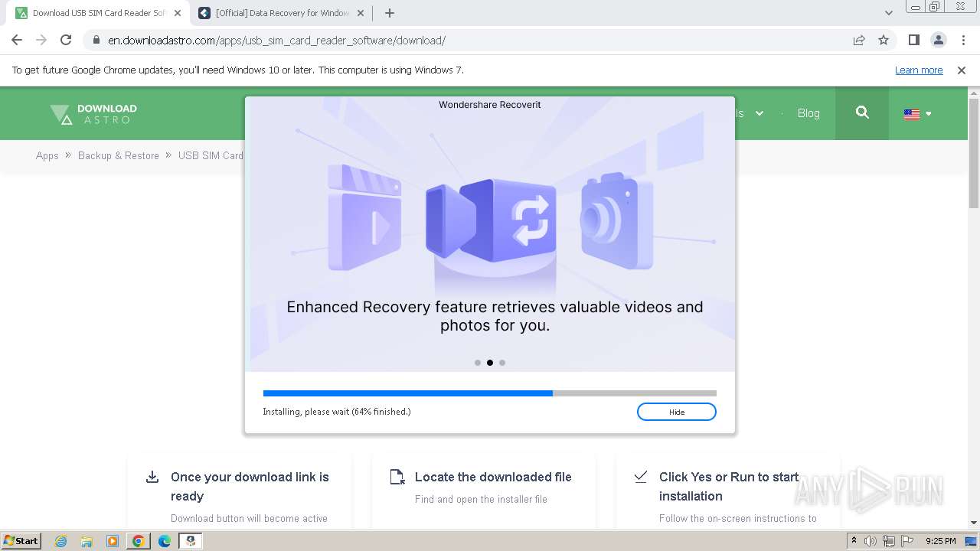Show hidden system tray icons

point(854,540)
